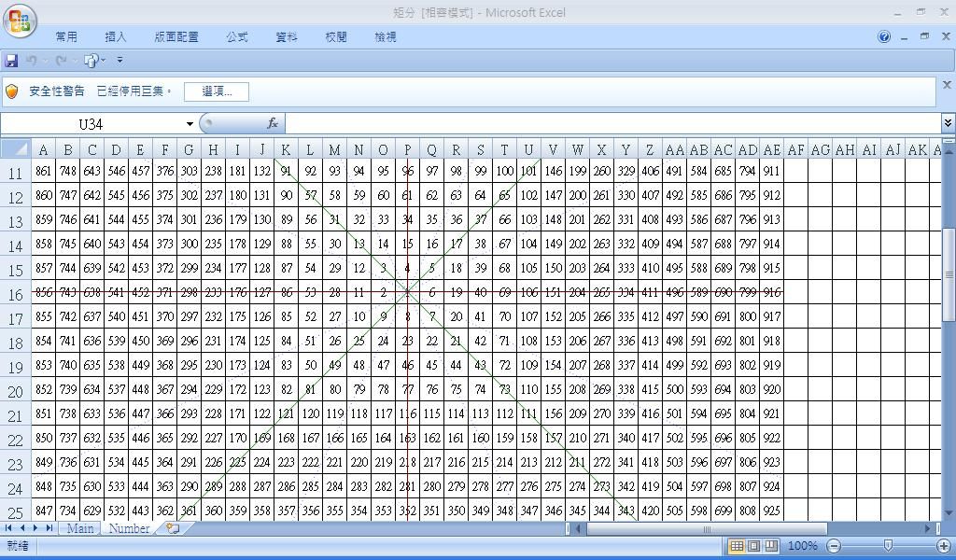Redo the last action
This screenshot has width=956, height=560.
pyautogui.click(x=61, y=61)
